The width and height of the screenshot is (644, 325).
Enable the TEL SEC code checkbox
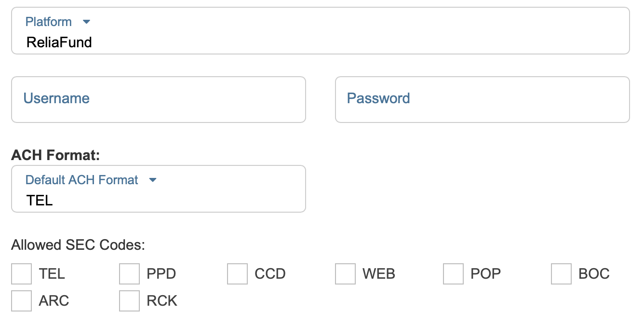(x=21, y=274)
